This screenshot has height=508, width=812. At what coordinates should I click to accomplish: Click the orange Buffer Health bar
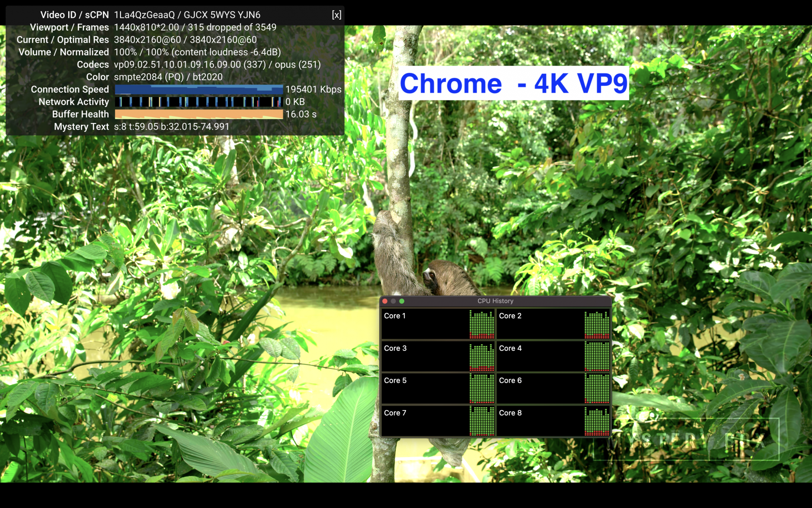tap(199, 114)
